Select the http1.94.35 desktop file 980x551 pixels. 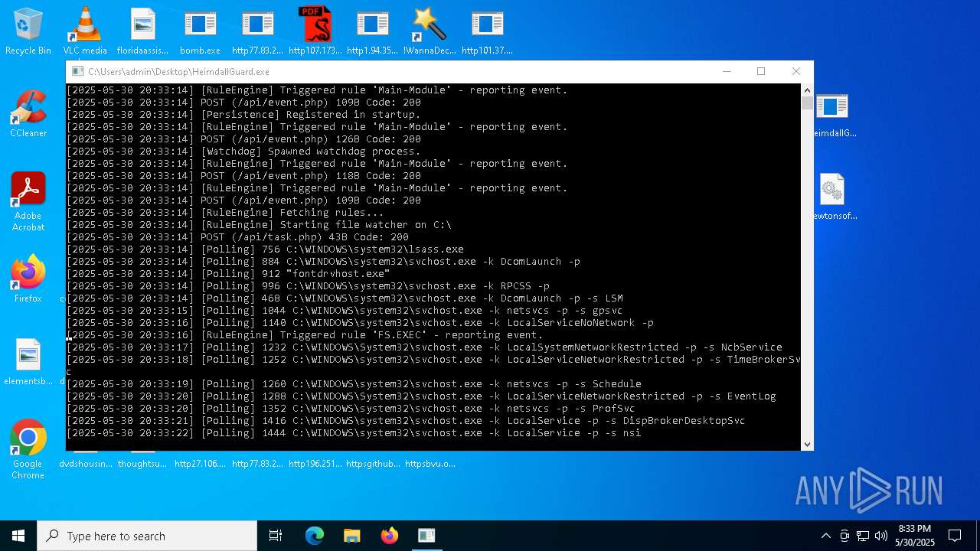(372, 31)
